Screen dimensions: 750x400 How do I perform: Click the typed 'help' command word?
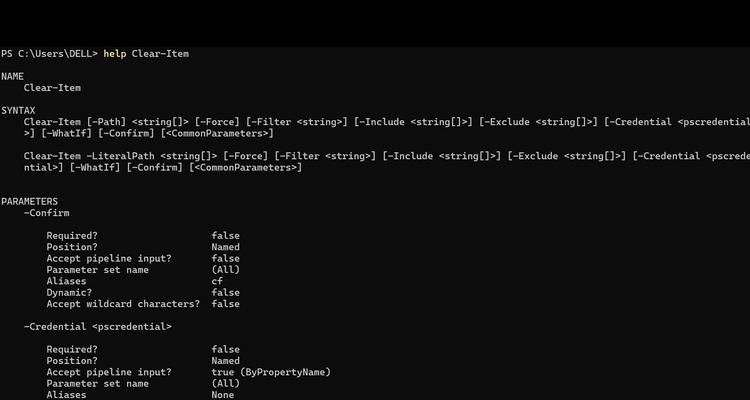click(x=115, y=54)
